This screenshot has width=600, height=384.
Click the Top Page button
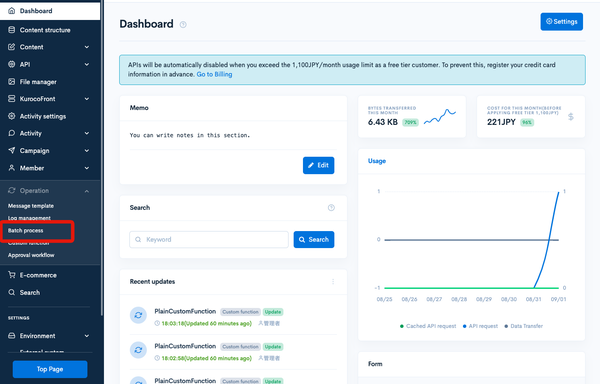pos(50,369)
